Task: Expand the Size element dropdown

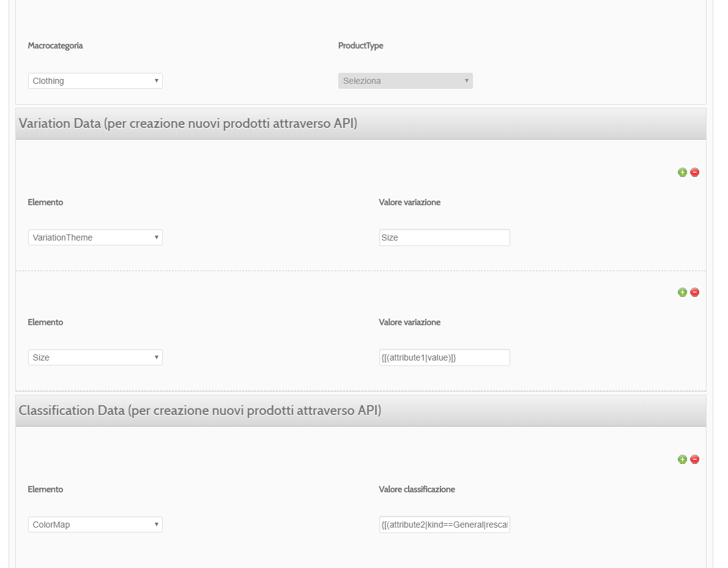Action: [x=95, y=357]
